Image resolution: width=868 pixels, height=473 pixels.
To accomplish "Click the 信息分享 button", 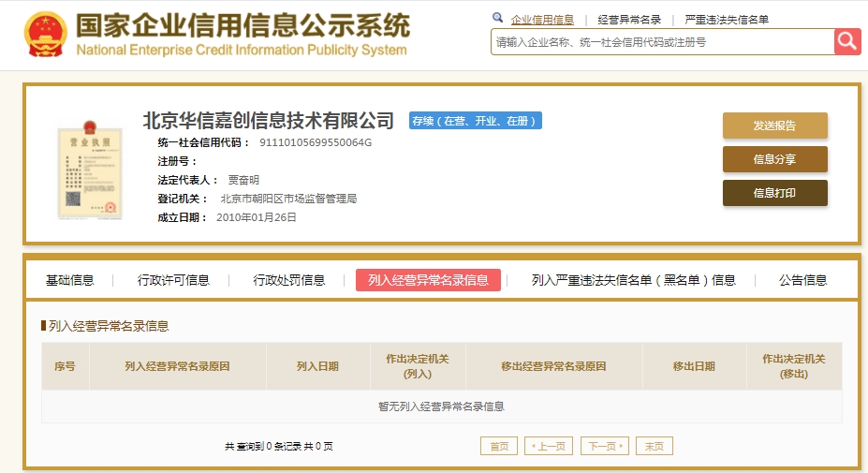I will pos(775,159).
